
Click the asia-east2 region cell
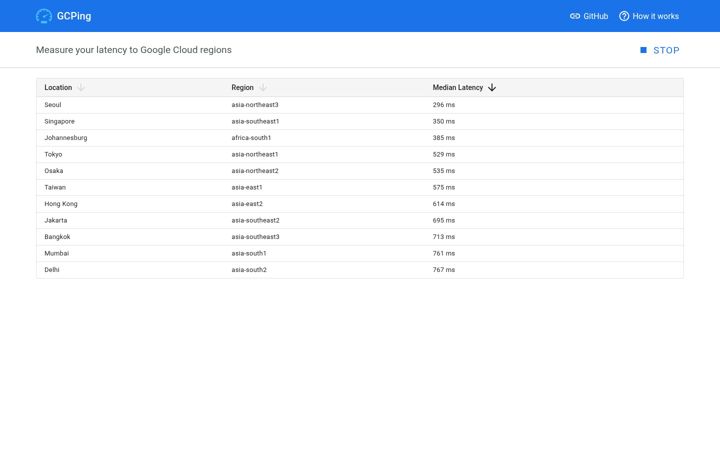247,204
